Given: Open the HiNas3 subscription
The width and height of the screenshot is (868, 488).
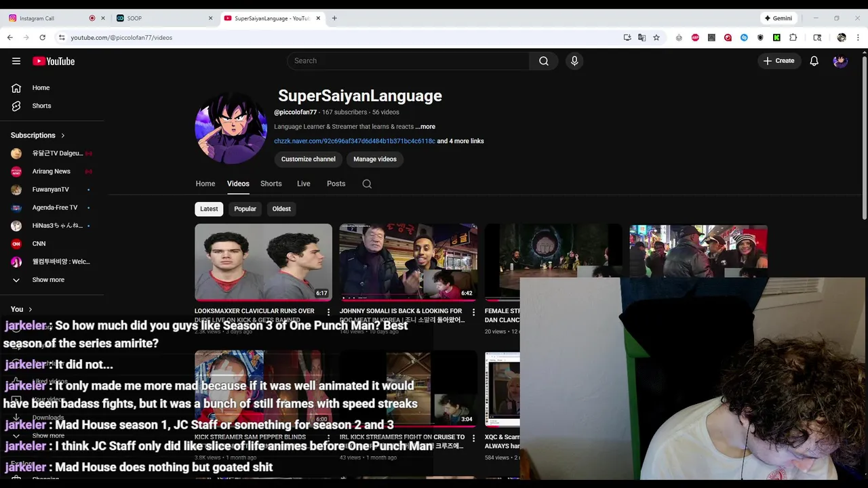Looking at the screenshot, I should tap(52, 226).
